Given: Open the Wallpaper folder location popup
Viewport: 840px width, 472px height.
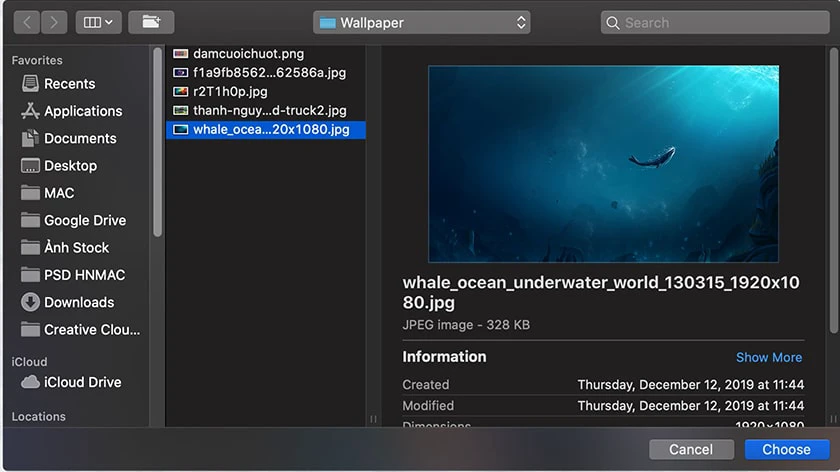Looking at the screenshot, I should point(422,23).
